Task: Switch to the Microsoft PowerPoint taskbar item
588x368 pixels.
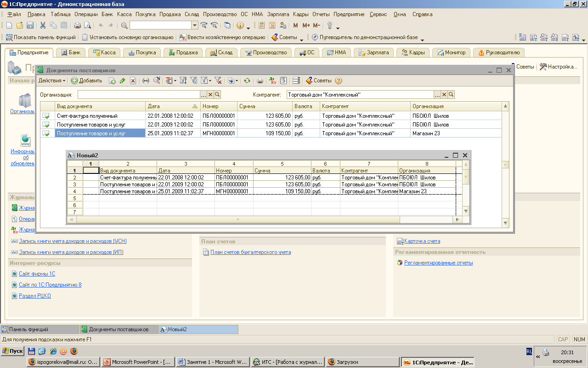Action: click(x=138, y=362)
